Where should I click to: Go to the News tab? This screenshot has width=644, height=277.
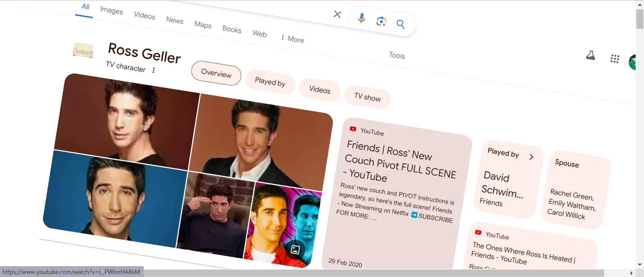click(x=175, y=20)
